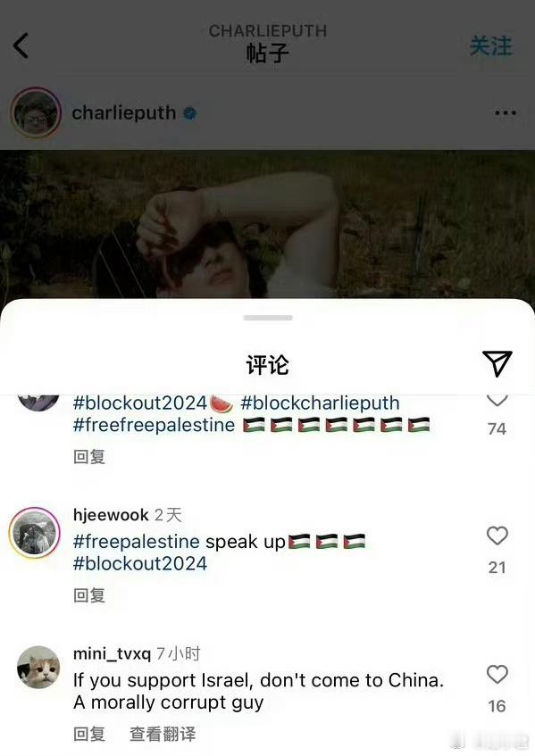The image size is (535, 756).
Task: Open charlieputh profile picture story
Action: click(x=36, y=112)
